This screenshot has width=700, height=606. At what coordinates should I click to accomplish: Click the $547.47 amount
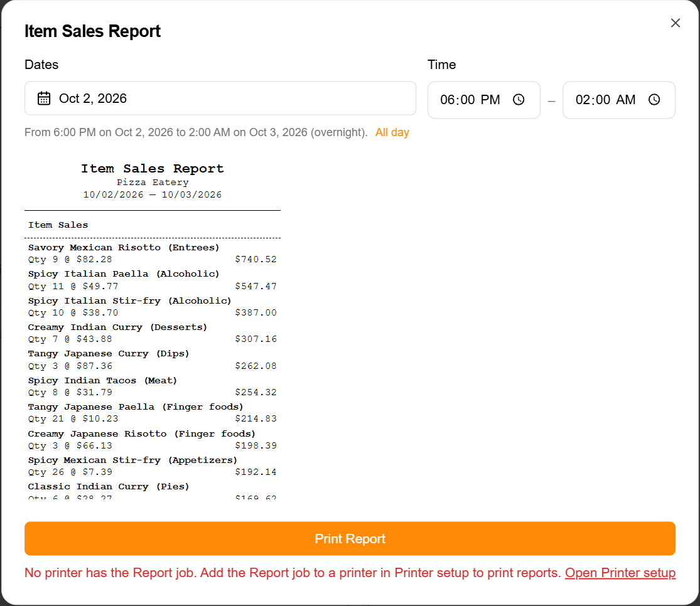(256, 286)
